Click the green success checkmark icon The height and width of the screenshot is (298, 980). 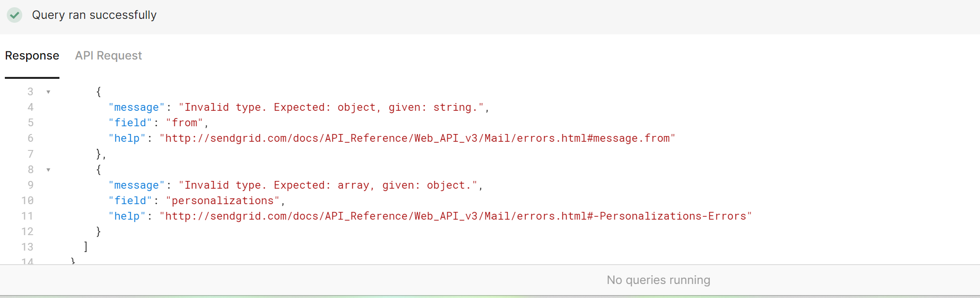tap(14, 15)
